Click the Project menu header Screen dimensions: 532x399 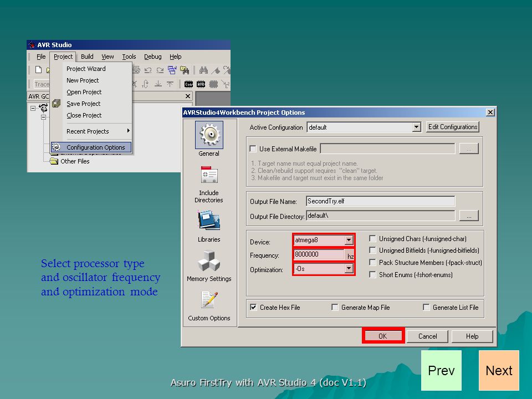(x=63, y=57)
